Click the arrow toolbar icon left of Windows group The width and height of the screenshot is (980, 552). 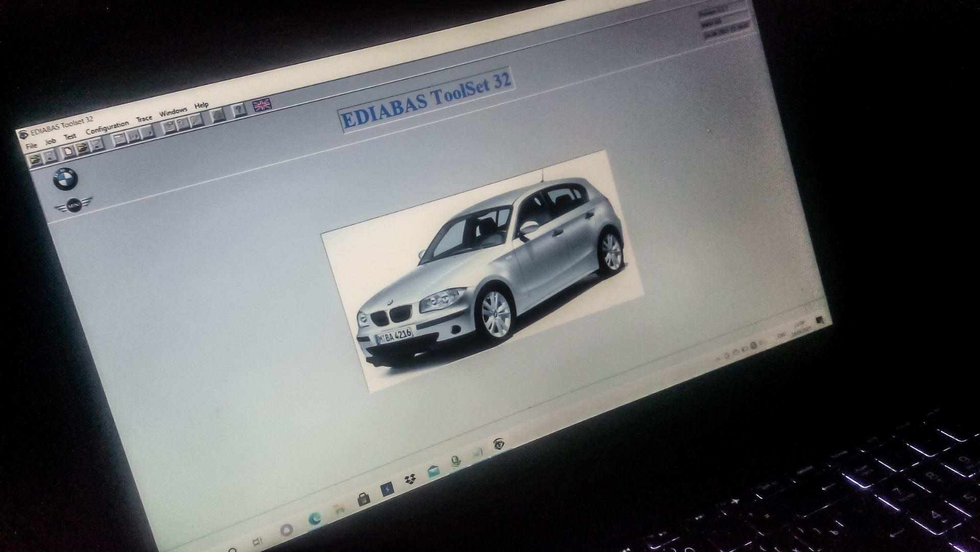point(148,133)
